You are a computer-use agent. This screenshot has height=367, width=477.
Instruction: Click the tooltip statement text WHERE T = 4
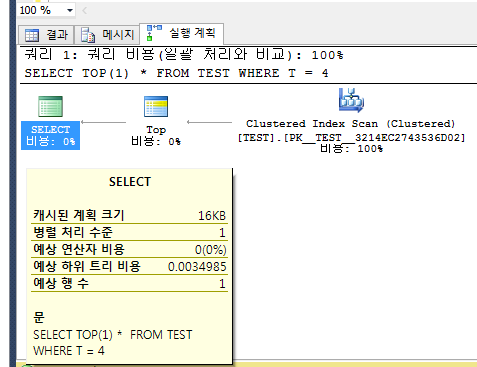tap(69, 351)
